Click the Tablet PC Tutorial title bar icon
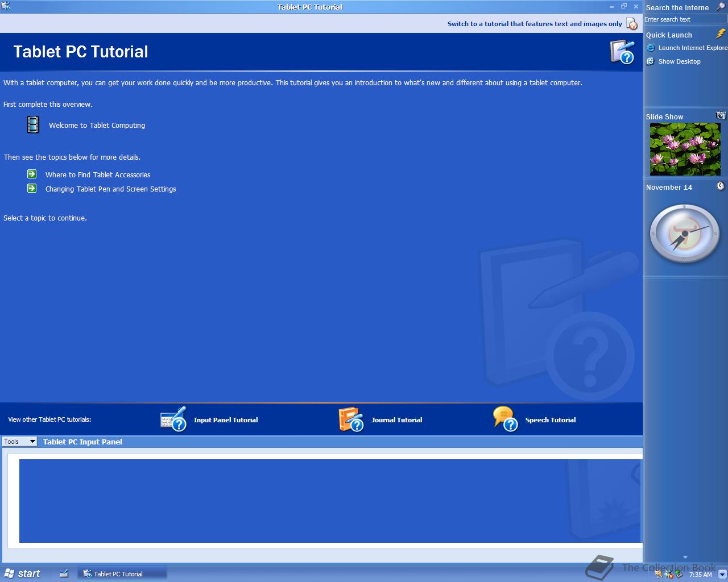The height and width of the screenshot is (582, 728). (x=6, y=6)
